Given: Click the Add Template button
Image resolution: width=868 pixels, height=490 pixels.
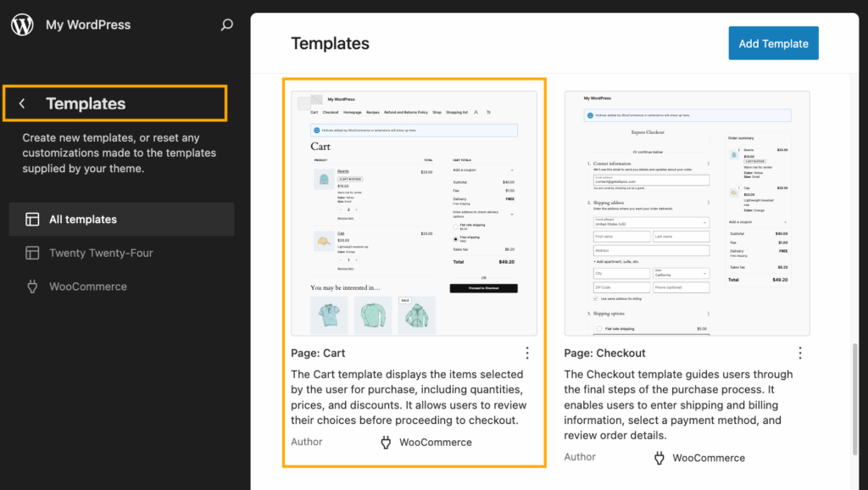Looking at the screenshot, I should (773, 43).
